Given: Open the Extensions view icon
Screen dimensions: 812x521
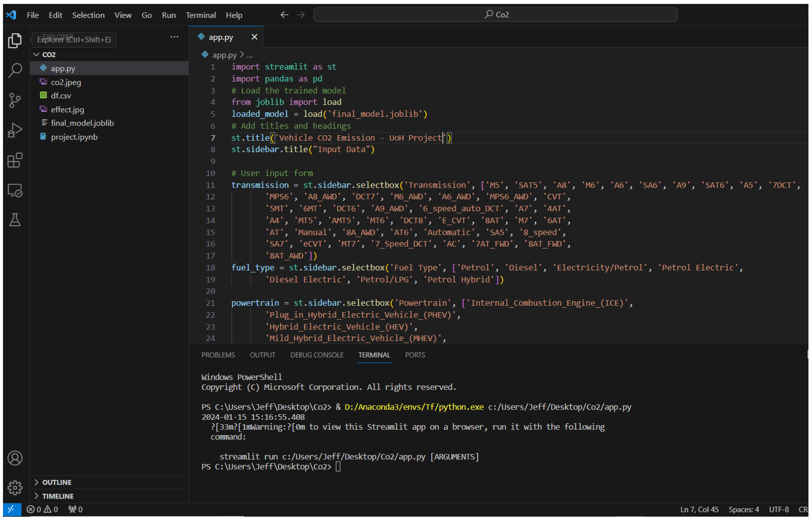Looking at the screenshot, I should 15,160.
